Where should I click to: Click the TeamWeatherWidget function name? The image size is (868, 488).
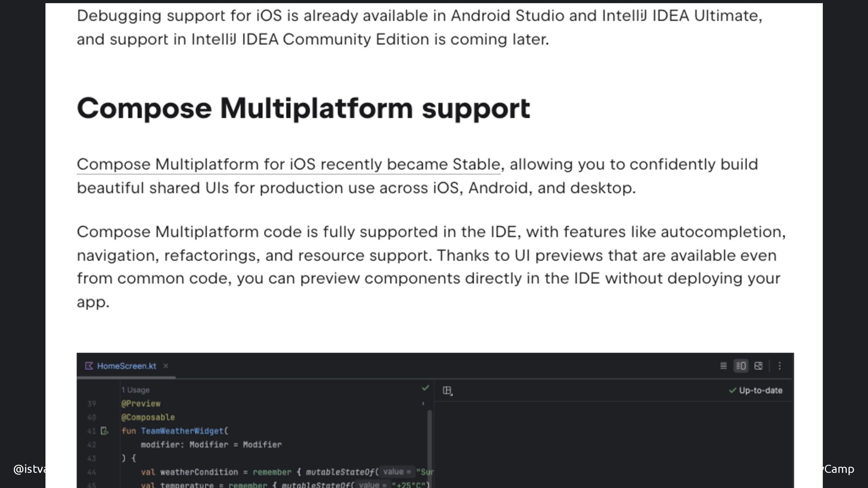182,431
